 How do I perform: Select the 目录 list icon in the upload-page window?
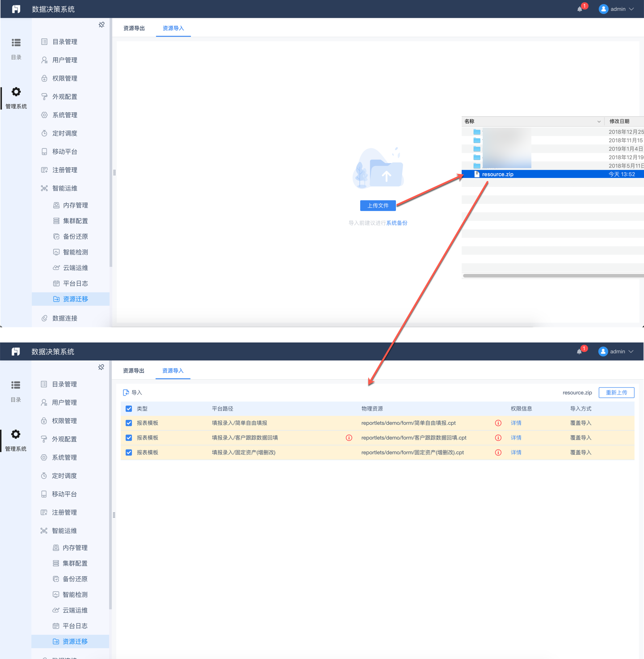click(16, 42)
